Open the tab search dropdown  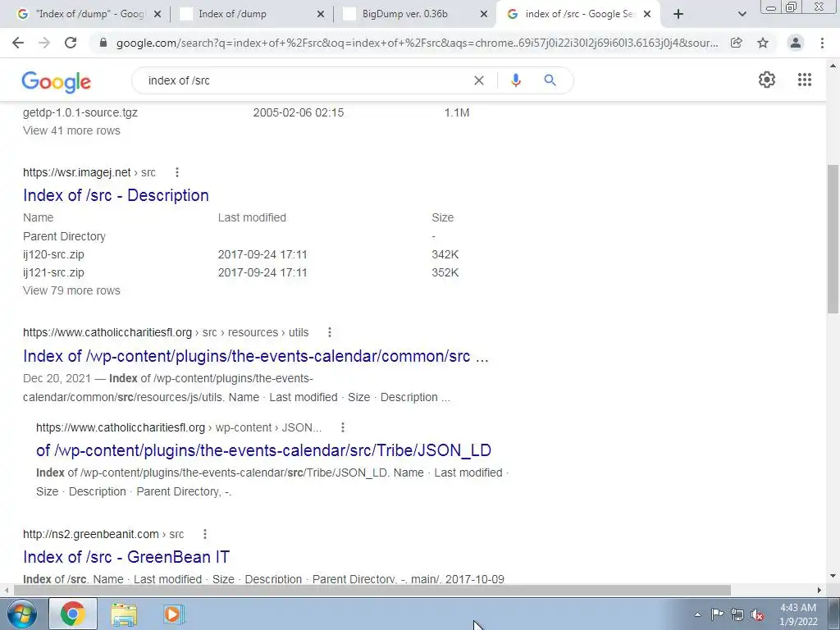click(742, 14)
